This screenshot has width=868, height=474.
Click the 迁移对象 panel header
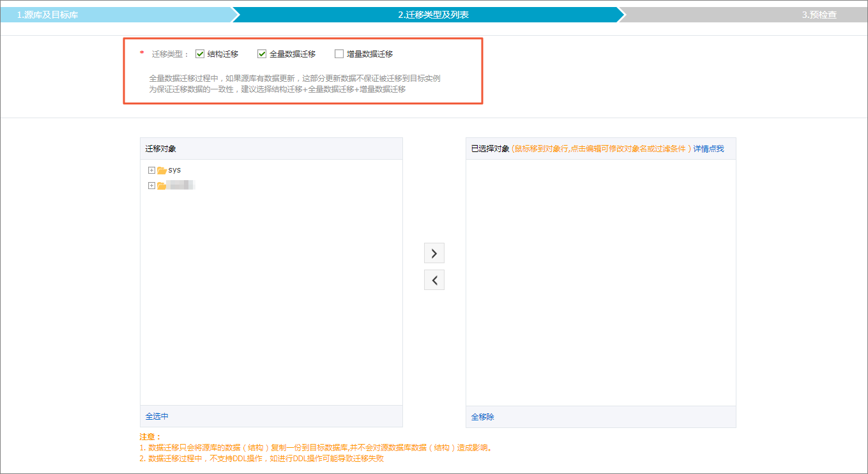pos(271,149)
